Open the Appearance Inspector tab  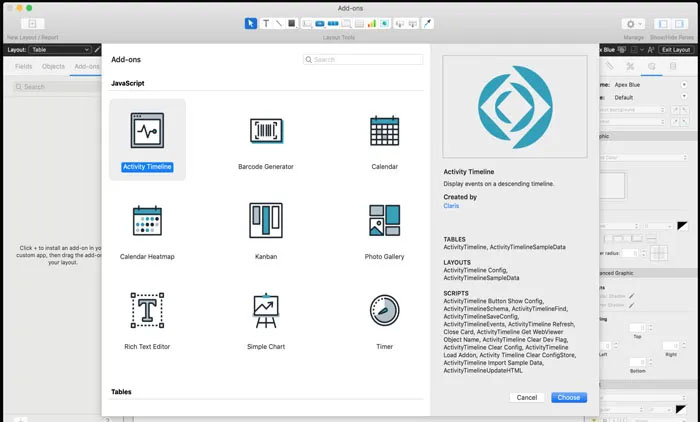[651, 67]
